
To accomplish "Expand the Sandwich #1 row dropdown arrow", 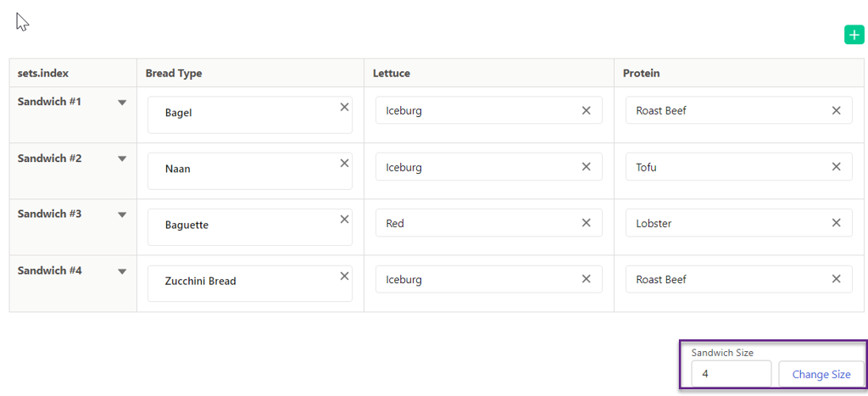I will coord(122,103).
